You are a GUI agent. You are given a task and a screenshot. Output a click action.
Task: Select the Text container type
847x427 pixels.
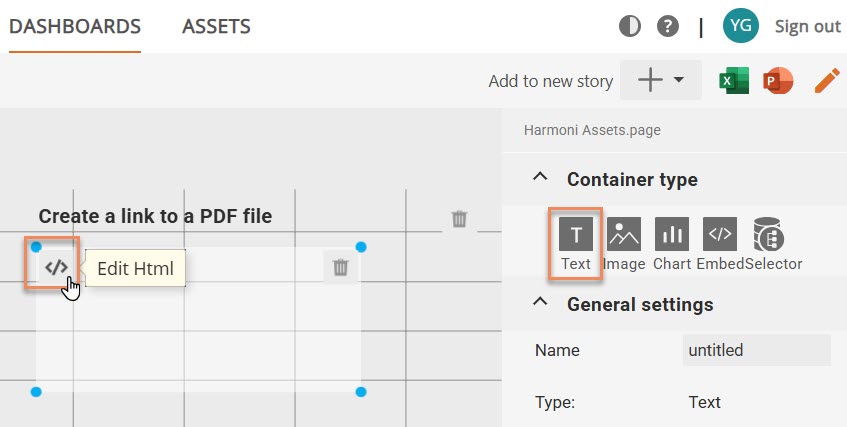pyautogui.click(x=576, y=244)
